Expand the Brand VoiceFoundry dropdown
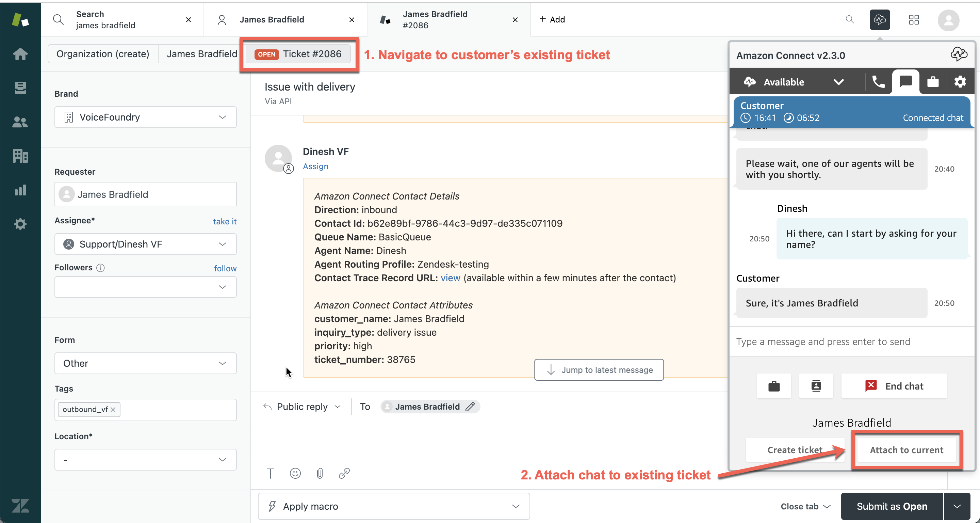This screenshot has height=523, width=980. point(145,117)
